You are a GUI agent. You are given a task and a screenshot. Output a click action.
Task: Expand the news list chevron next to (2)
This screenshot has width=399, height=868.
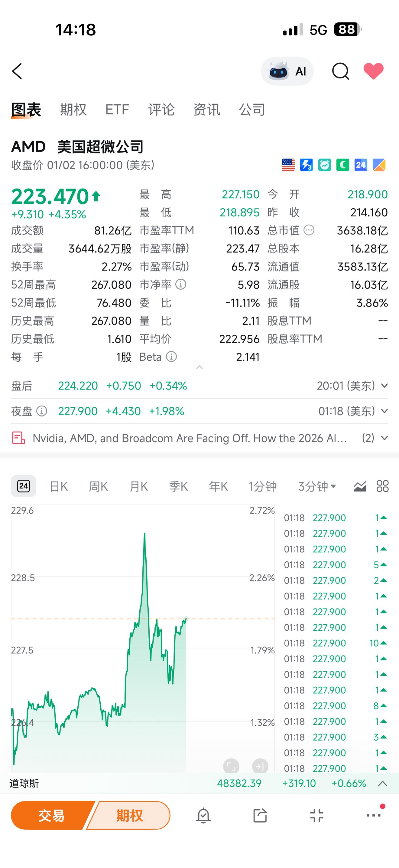coord(384,438)
